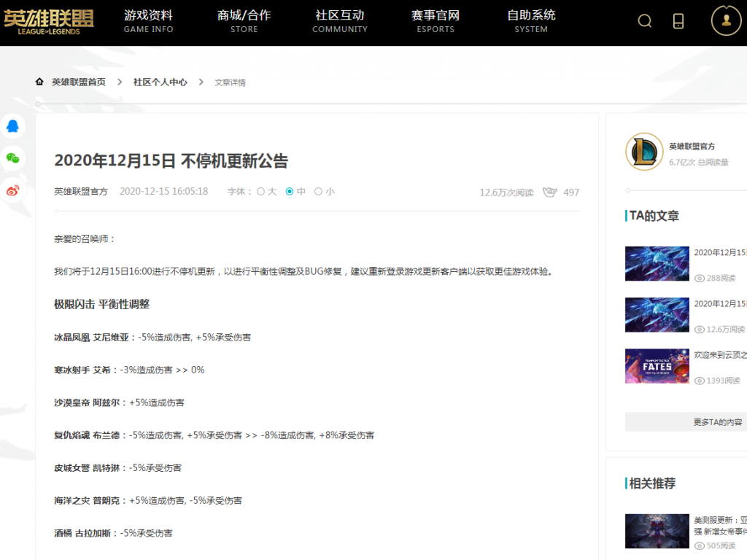Open the 美测服更新 recommended thumbnail
This screenshot has height=560, width=747.
(657, 531)
